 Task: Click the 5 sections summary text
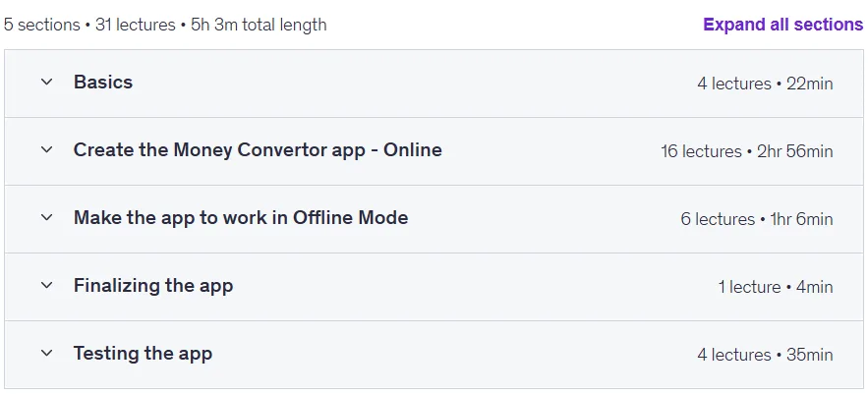click(x=42, y=25)
